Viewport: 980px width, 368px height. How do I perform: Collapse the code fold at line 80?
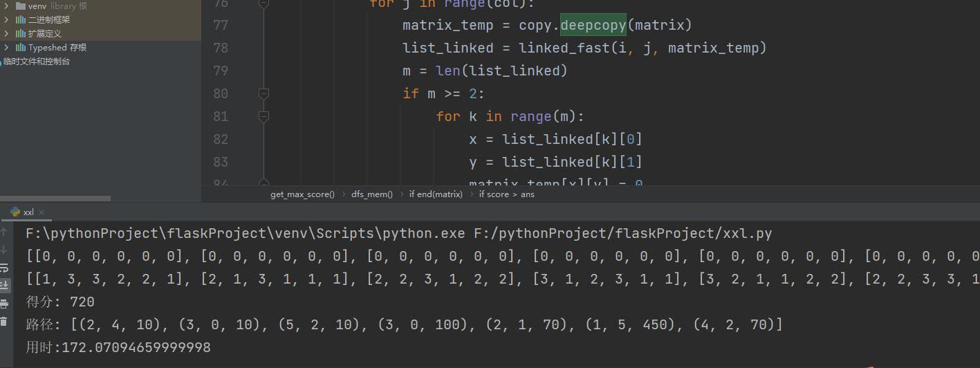[x=263, y=93]
